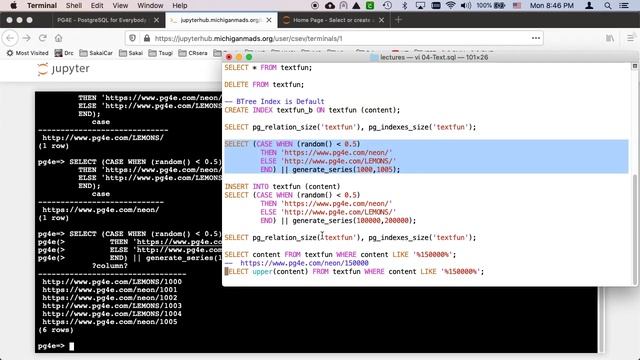Click the volume icon in menu bar
The height and width of the screenshot is (360, 640).
(x=466, y=5)
